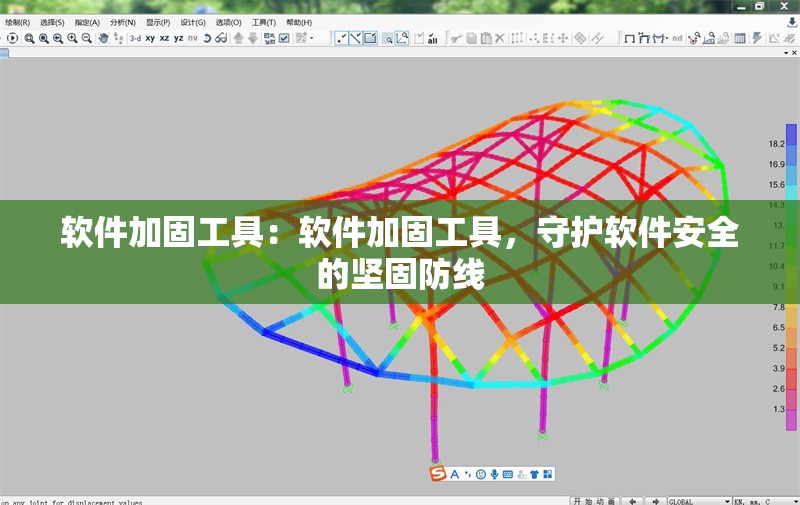
Task: Click the view window dropdown arrow at right
Action: 786,53
